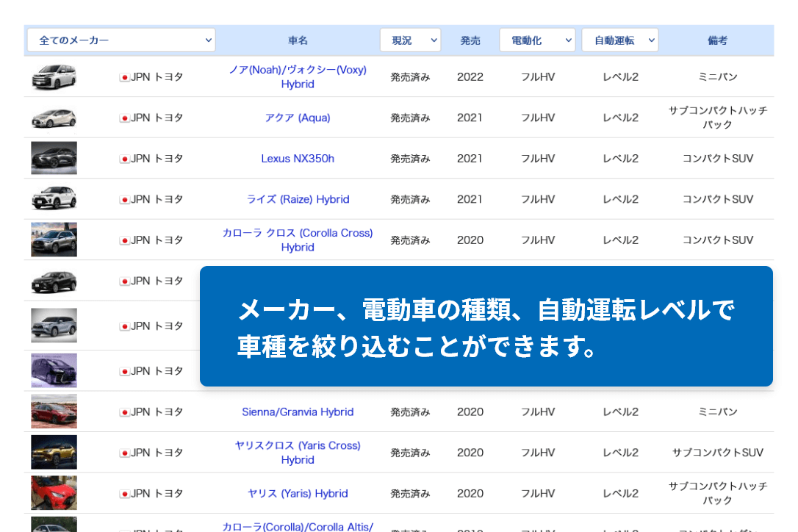
Task: Click the 備考 column header
Action: [718, 40]
